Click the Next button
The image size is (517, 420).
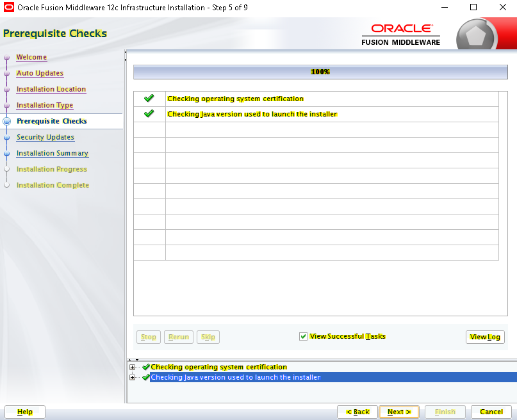click(399, 412)
